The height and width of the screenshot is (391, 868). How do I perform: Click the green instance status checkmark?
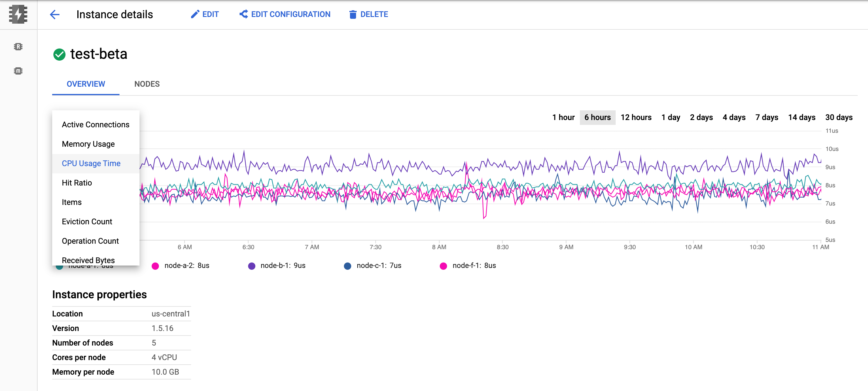(x=59, y=54)
